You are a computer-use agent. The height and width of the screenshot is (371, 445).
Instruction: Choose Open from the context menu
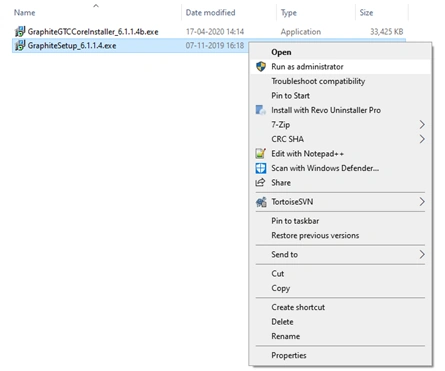[340, 52]
